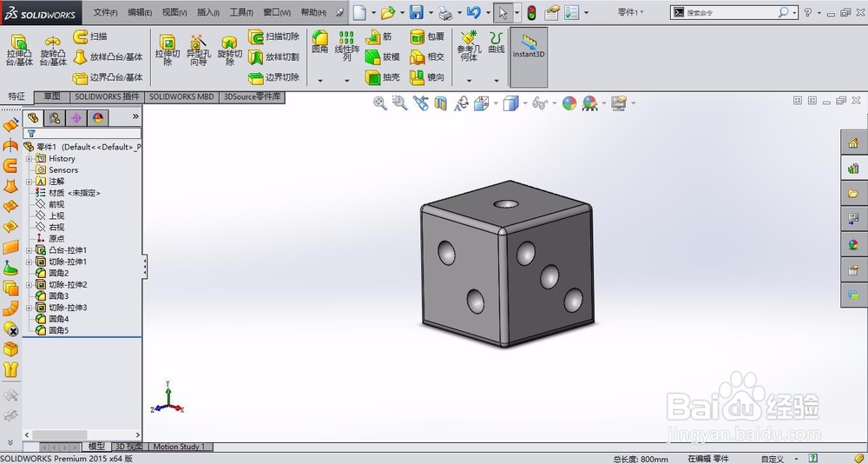
Task: Switch to the Motion Study 1 tab
Action: click(x=179, y=447)
